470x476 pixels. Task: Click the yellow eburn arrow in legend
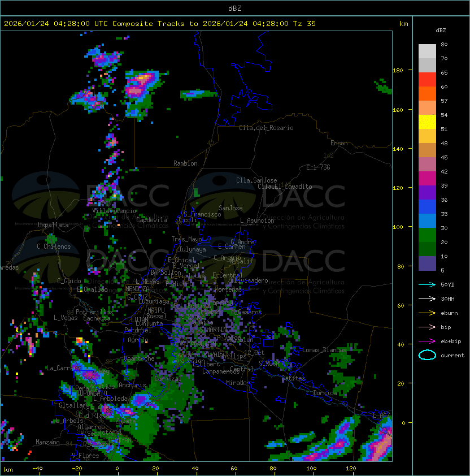tap(427, 313)
